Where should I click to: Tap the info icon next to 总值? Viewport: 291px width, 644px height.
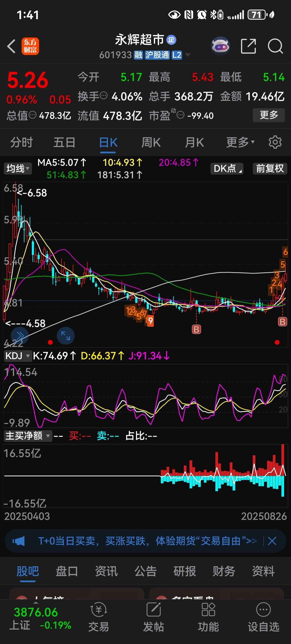[x=33, y=115]
